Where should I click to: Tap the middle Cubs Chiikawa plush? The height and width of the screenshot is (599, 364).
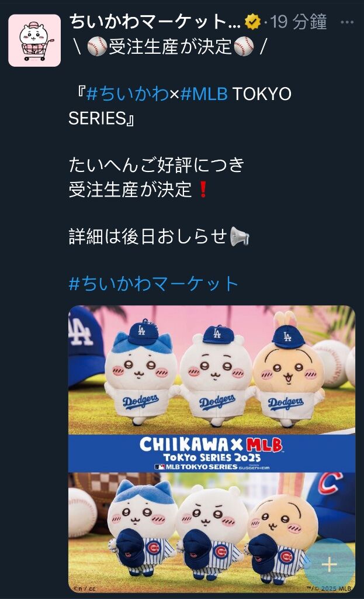pyautogui.click(x=212, y=532)
